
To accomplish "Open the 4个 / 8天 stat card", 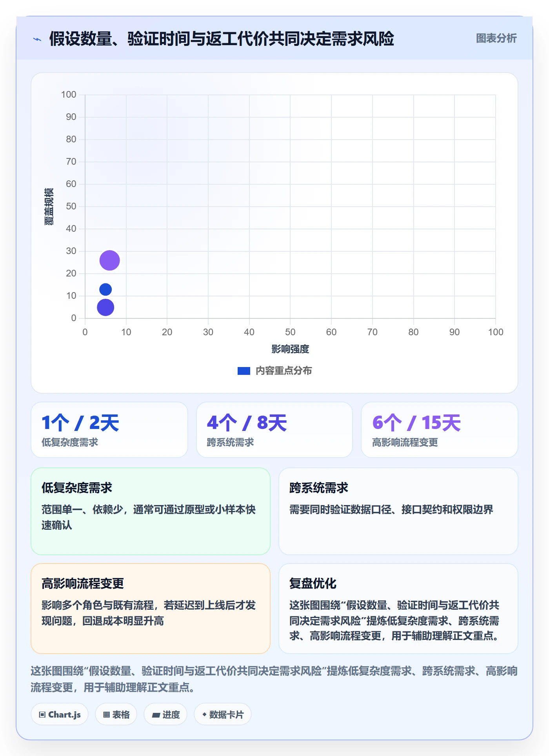I will pyautogui.click(x=274, y=430).
